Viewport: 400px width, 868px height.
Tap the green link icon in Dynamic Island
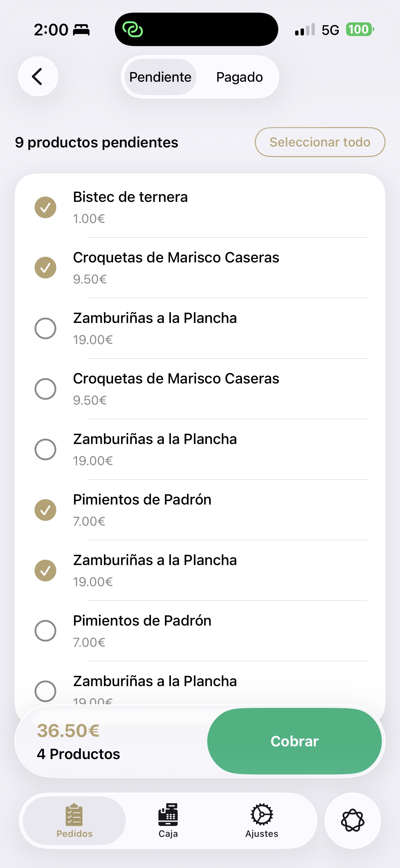pyautogui.click(x=132, y=30)
